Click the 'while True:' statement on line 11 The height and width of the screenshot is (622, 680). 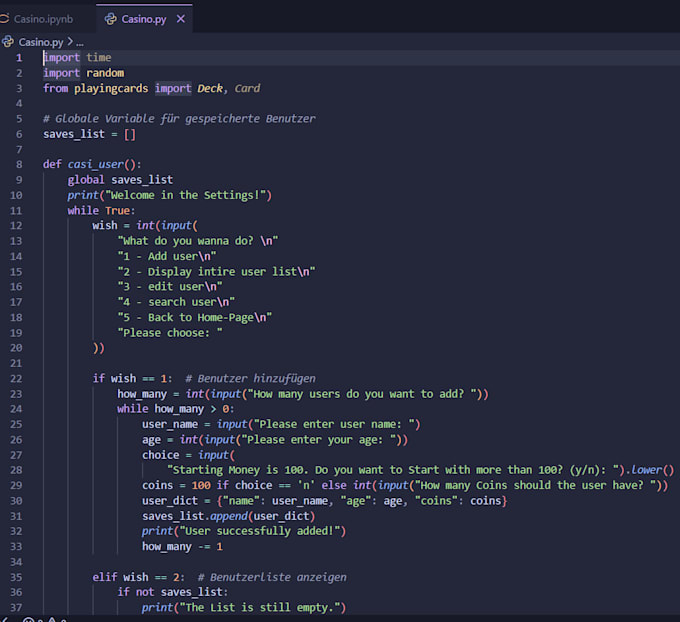pyautogui.click(x=101, y=211)
